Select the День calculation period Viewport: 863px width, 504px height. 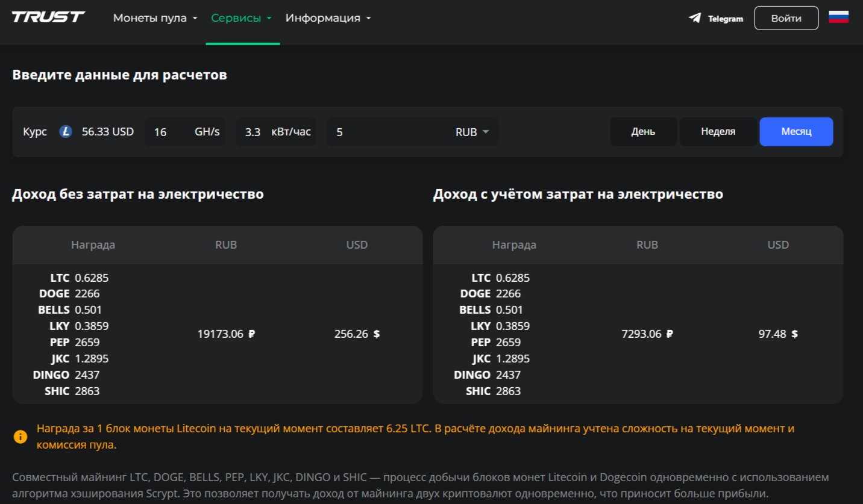[x=643, y=131]
